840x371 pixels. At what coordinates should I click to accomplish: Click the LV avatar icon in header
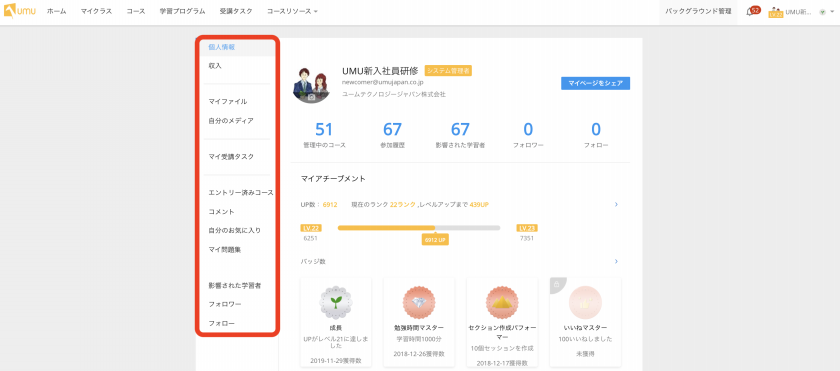776,12
